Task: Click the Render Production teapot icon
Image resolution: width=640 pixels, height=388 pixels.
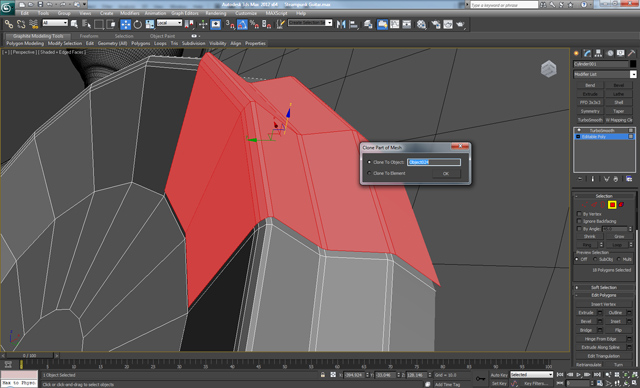Action: coord(460,24)
